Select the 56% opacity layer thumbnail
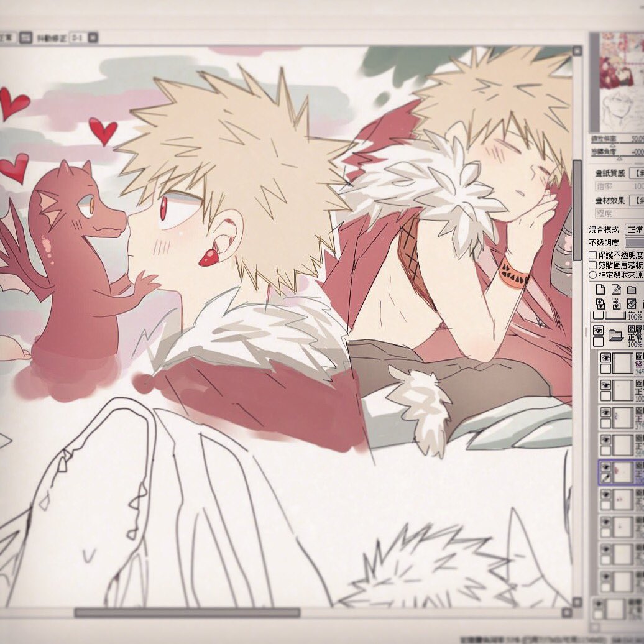644x644 pixels. click(623, 444)
